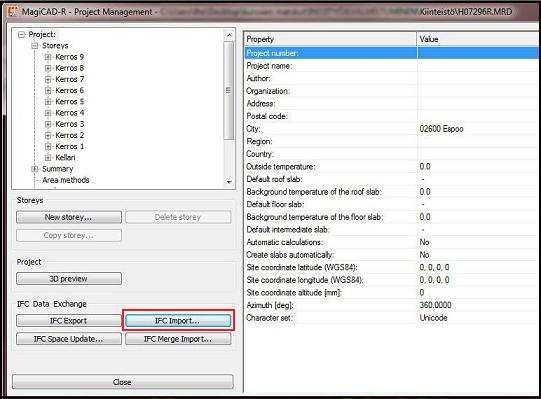This screenshot has height=399, width=541.
Task: Select the Organization property row
Action: 391,91
